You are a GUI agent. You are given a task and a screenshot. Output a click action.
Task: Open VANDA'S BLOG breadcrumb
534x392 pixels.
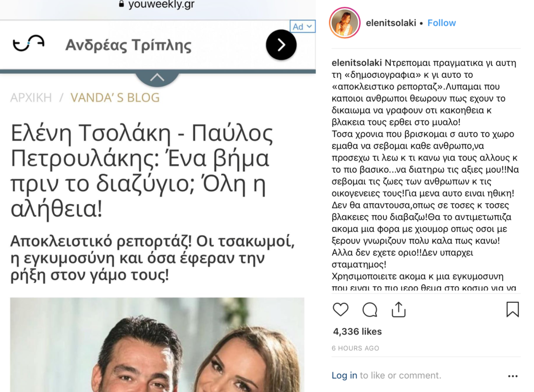(x=115, y=97)
